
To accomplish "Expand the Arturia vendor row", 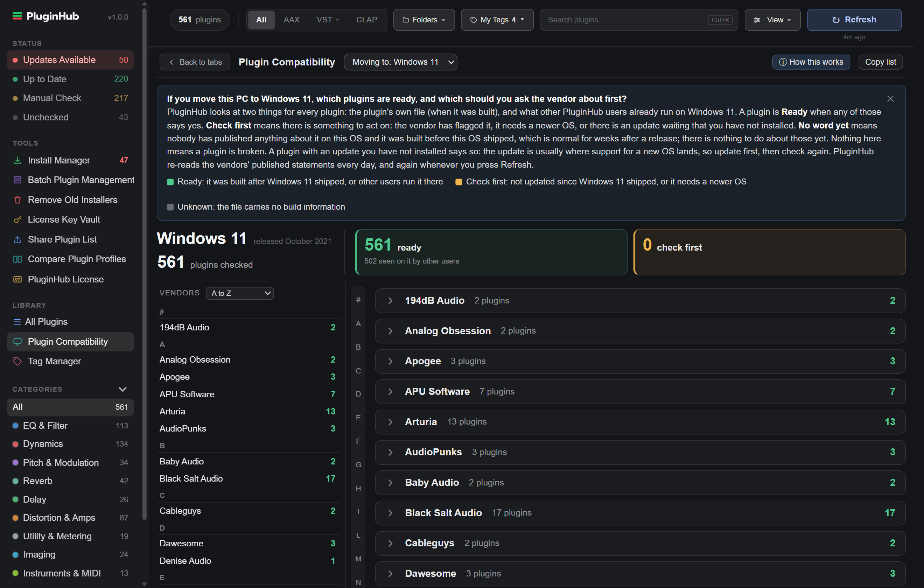I will tap(640, 422).
